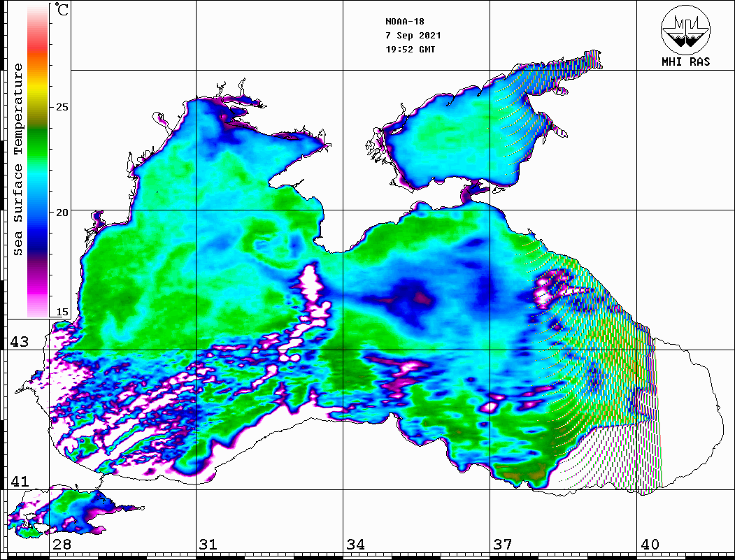Click the 'MHI RAS' label text
Image resolution: width=735 pixels, height=560 pixels.
pos(685,62)
